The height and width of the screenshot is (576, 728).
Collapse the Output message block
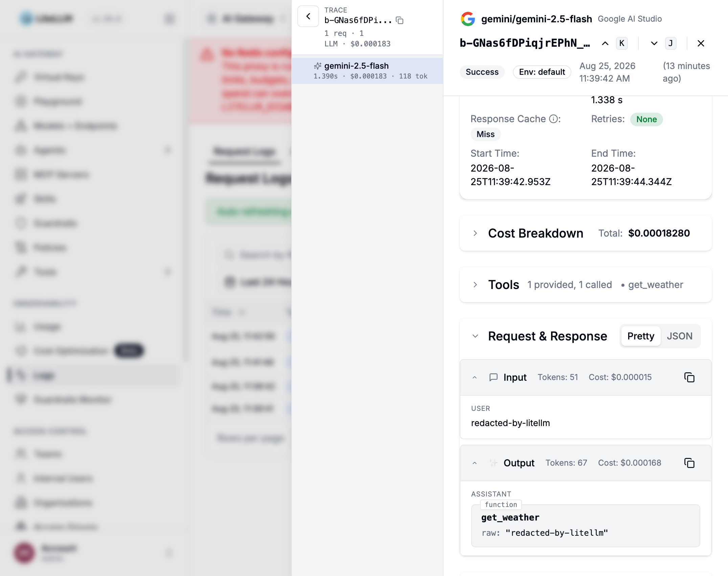[475, 463]
